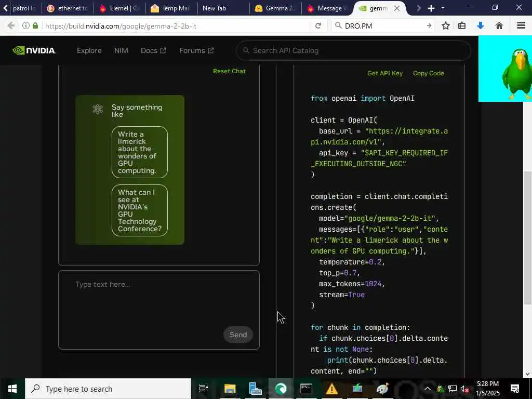Click the network tray icon
The image size is (532, 399).
(x=453, y=389)
